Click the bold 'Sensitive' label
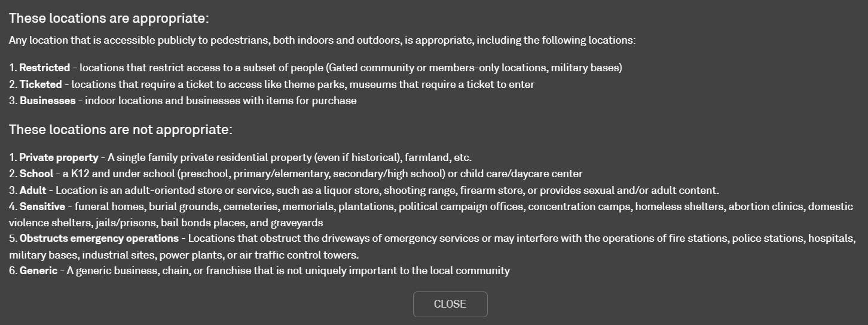 point(42,206)
